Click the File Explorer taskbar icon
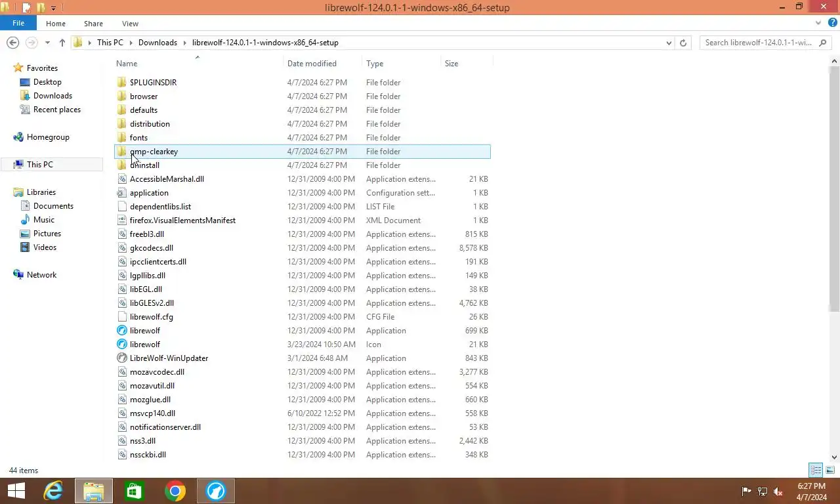Viewport: 840px width, 504px height. point(94,491)
